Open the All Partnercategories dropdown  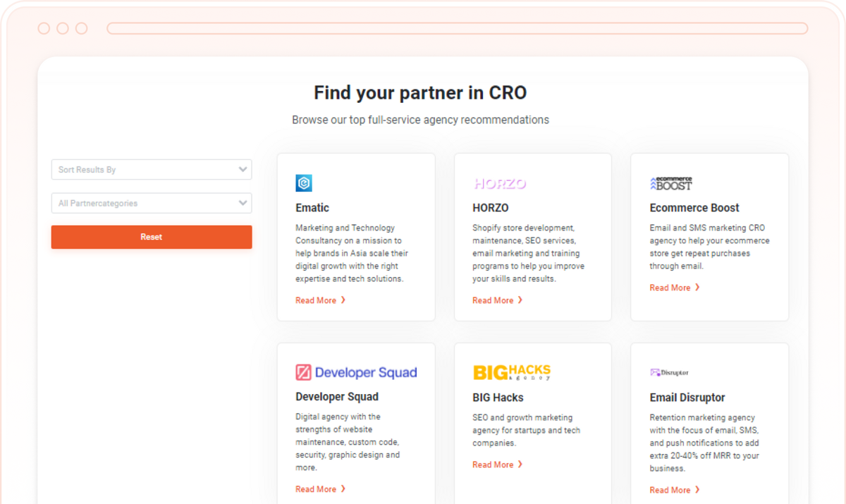click(151, 203)
